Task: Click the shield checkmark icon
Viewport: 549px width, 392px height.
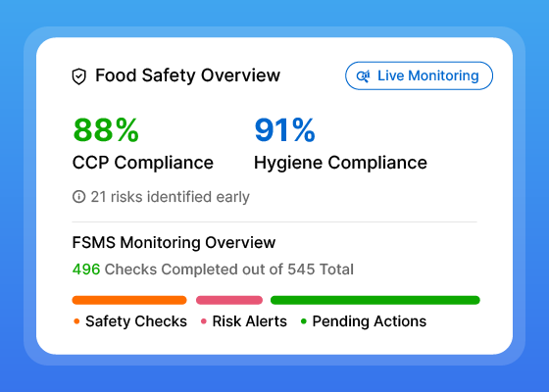Action: [x=79, y=76]
